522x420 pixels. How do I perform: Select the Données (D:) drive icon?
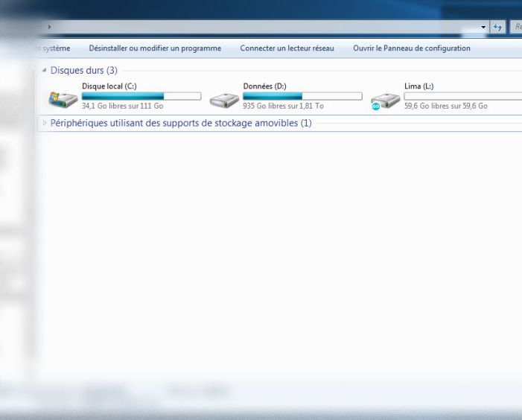[223, 99]
